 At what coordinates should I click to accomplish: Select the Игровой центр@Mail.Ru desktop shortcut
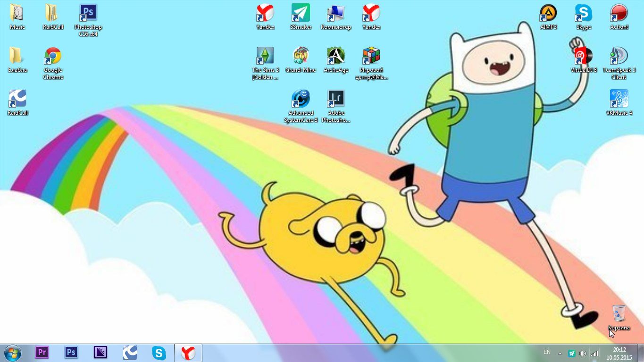click(371, 63)
